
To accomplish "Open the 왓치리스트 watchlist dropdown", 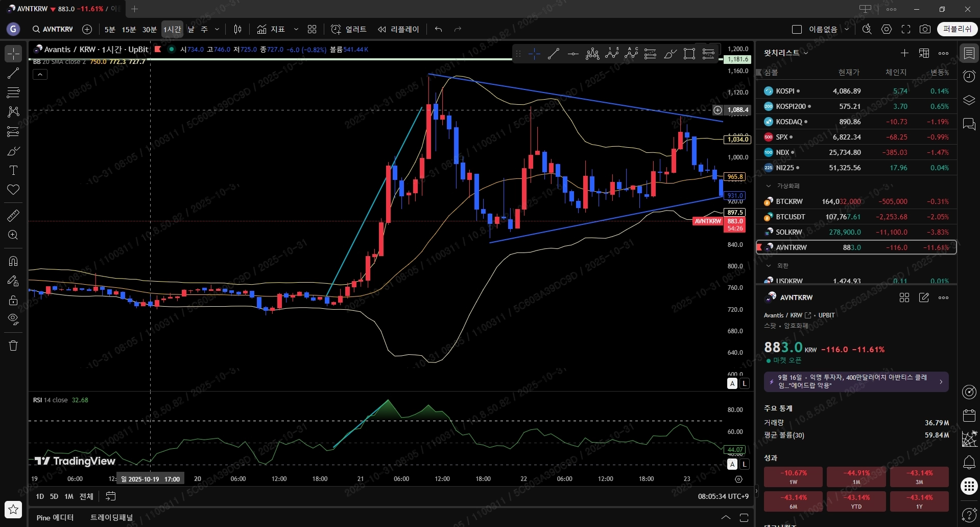I will click(x=786, y=53).
